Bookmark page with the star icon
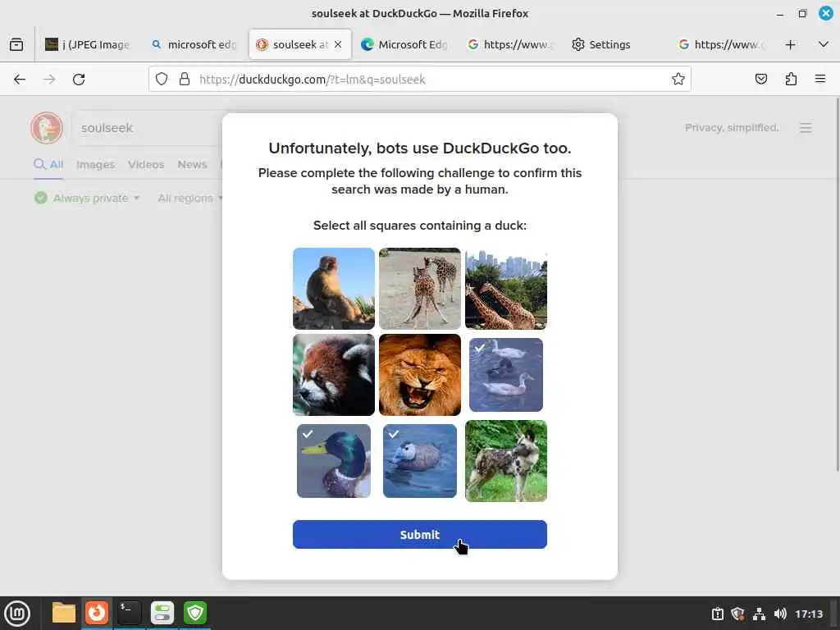 (678, 80)
